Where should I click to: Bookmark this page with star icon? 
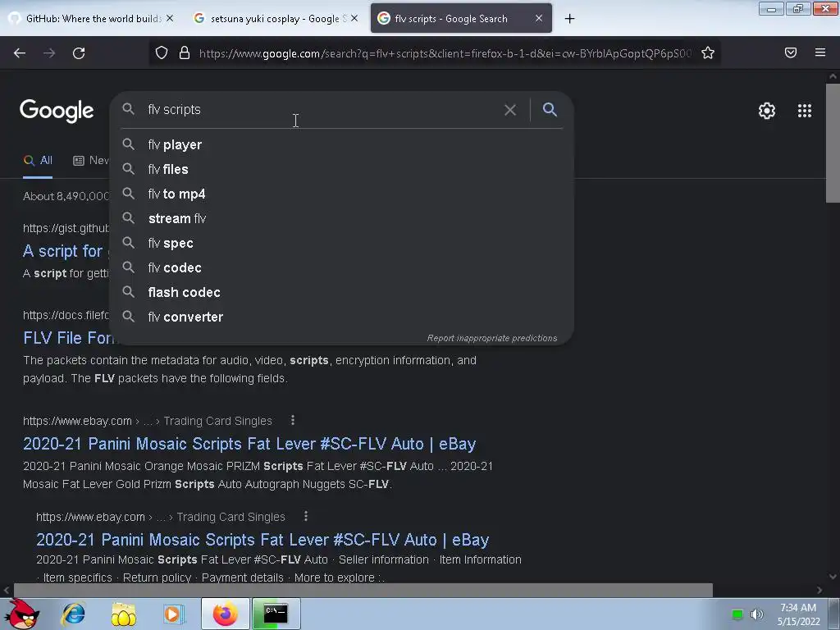(x=708, y=52)
